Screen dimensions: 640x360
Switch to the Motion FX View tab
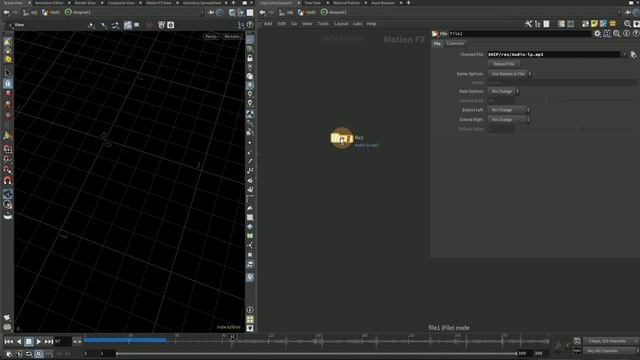[x=158, y=2]
